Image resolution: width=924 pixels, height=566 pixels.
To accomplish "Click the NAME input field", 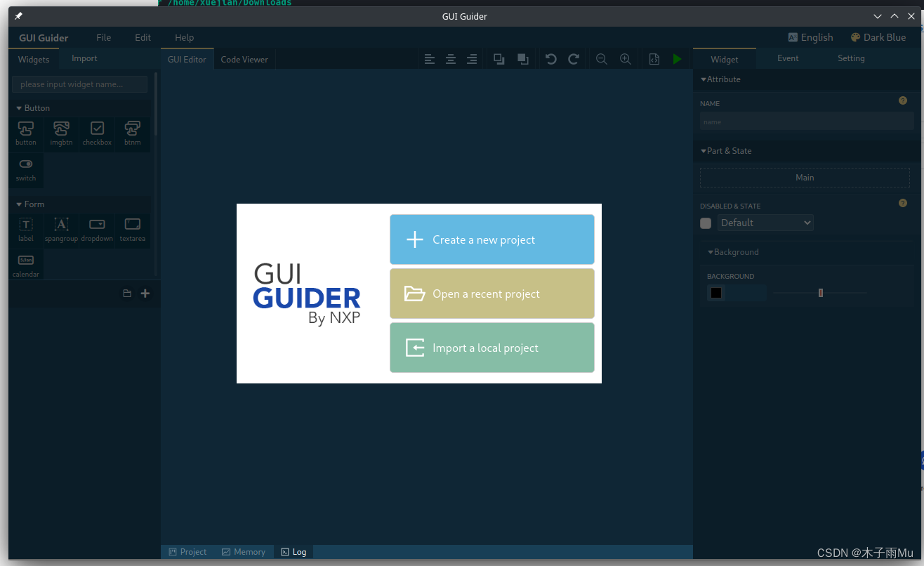I will [807, 121].
